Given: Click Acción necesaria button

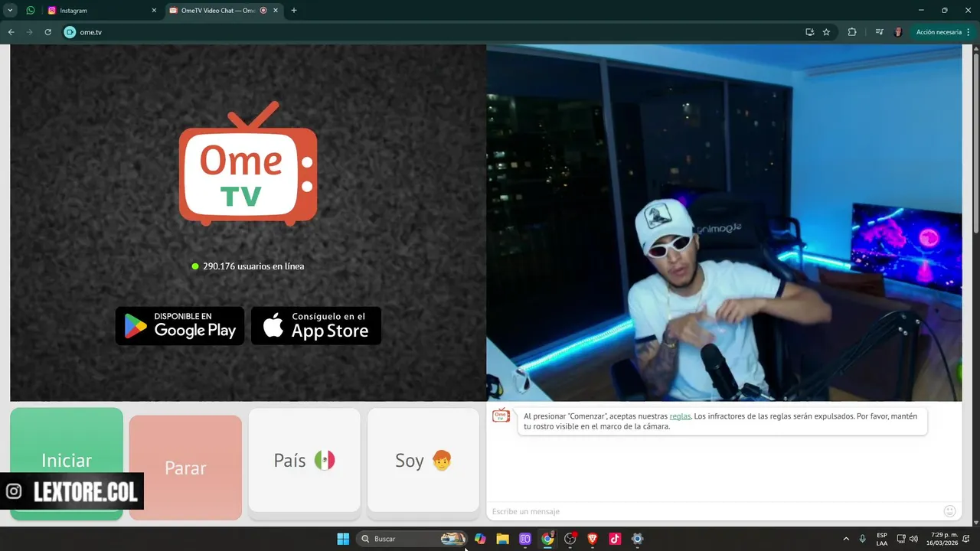Looking at the screenshot, I should click(x=939, y=32).
